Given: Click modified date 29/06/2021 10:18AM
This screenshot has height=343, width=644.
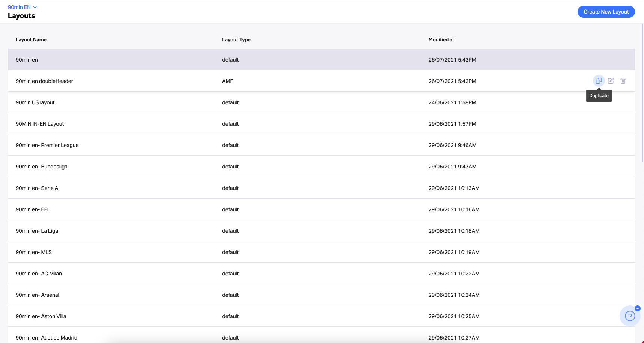Looking at the screenshot, I should pyautogui.click(x=454, y=231).
